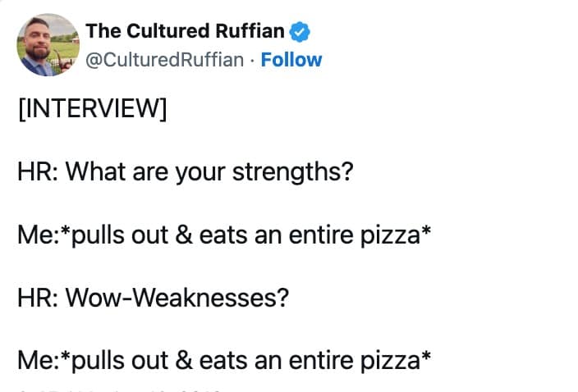Click the last "eats an entire pizza" line
This screenshot has height=392, width=578.
224,359
